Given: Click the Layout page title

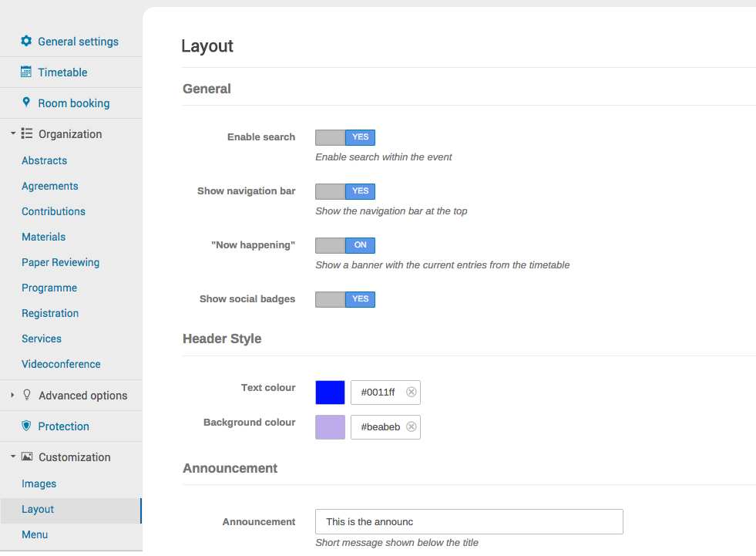Looking at the screenshot, I should (x=207, y=46).
